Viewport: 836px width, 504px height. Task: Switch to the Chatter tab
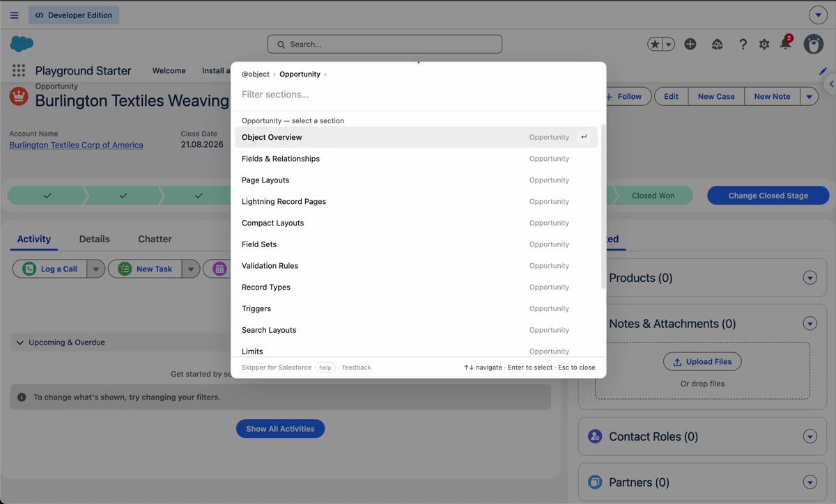[155, 239]
